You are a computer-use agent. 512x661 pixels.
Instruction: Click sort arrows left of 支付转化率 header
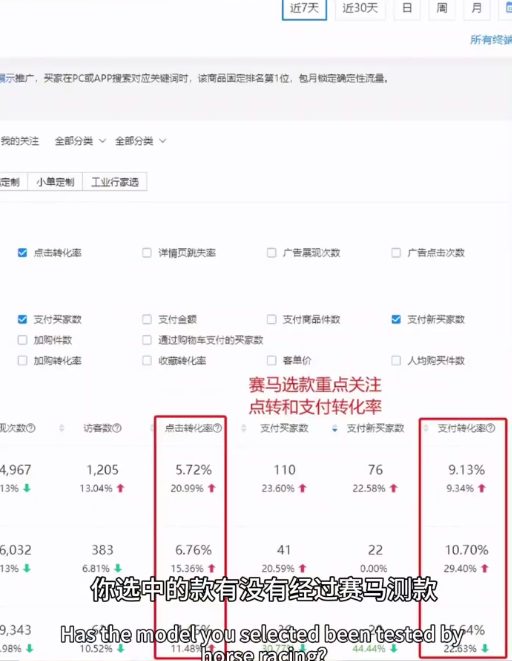(426, 429)
